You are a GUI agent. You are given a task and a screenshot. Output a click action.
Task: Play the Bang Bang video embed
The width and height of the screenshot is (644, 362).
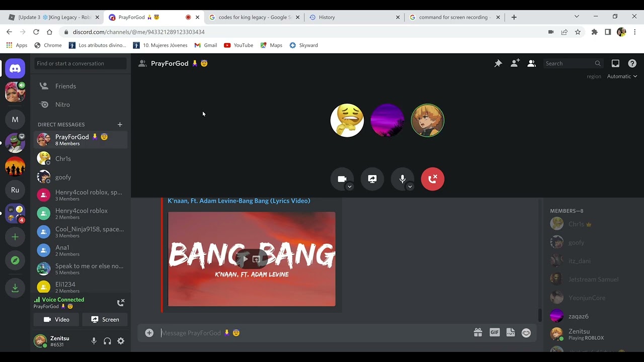tap(245, 259)
